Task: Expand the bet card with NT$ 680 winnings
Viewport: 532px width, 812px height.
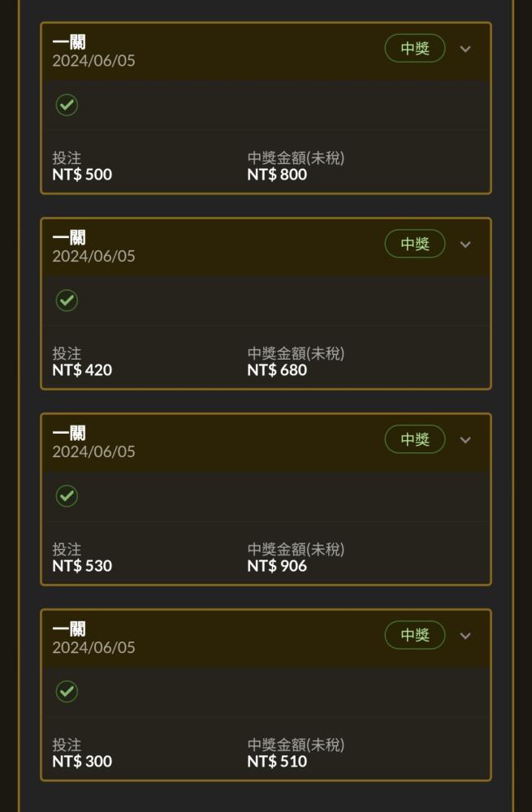Action: point(465,244)
